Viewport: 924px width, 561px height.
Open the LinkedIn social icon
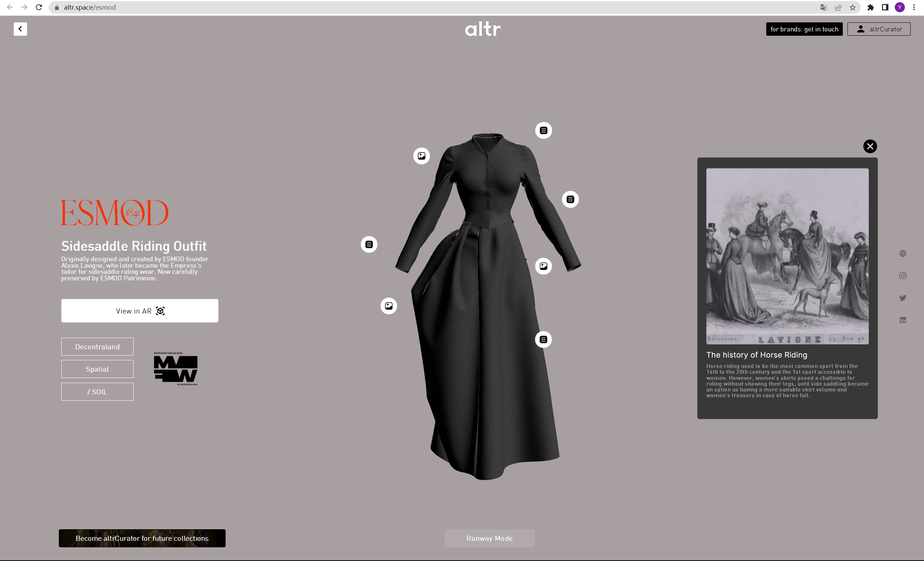click(903, 320)
